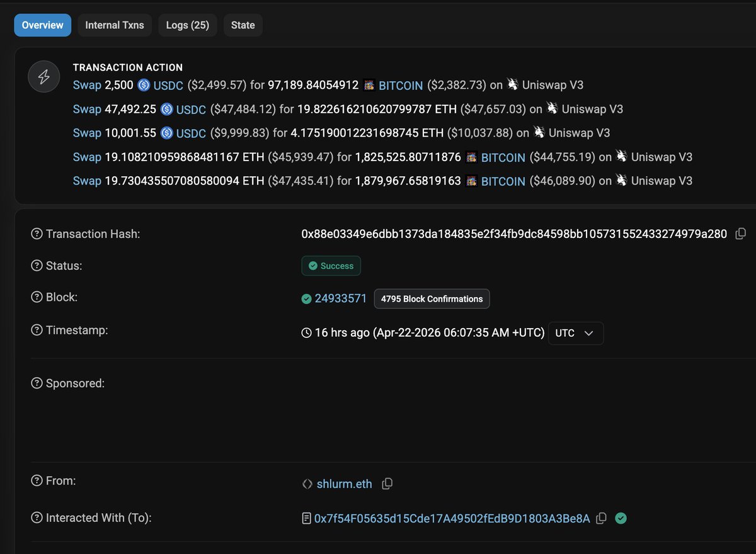Click the help icon beside Interacted With (To)
756x554 pixels.
point(37,518)
